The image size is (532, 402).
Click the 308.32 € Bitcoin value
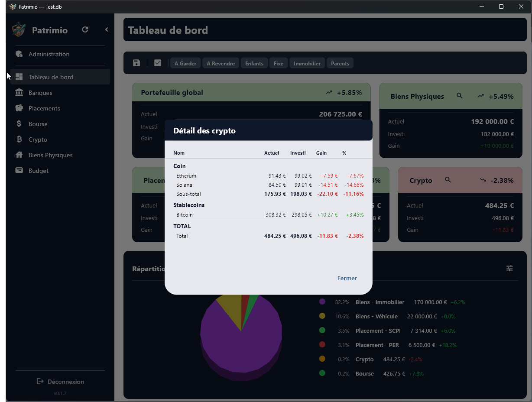276,215
